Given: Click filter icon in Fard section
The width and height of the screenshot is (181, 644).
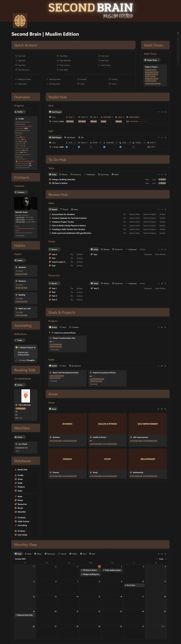Looking at the screenshot, I should pyautogui.click(x=158, y=112).
